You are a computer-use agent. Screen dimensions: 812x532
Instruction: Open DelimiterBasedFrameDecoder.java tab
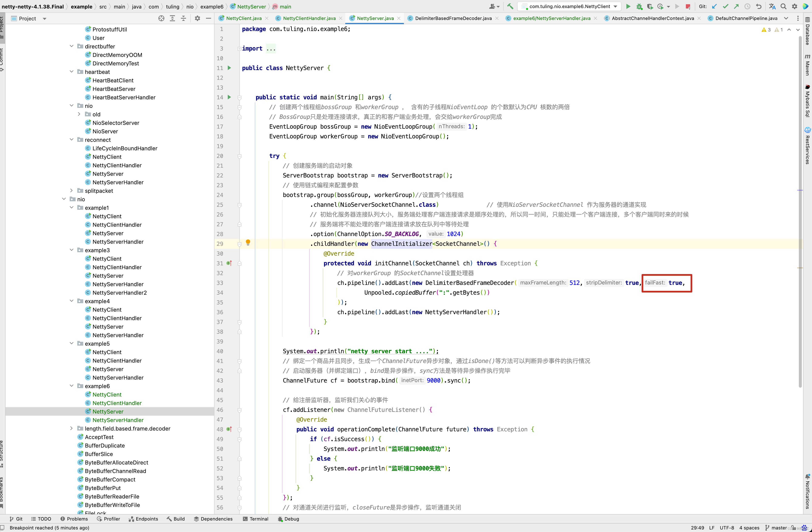pos(453,18)
